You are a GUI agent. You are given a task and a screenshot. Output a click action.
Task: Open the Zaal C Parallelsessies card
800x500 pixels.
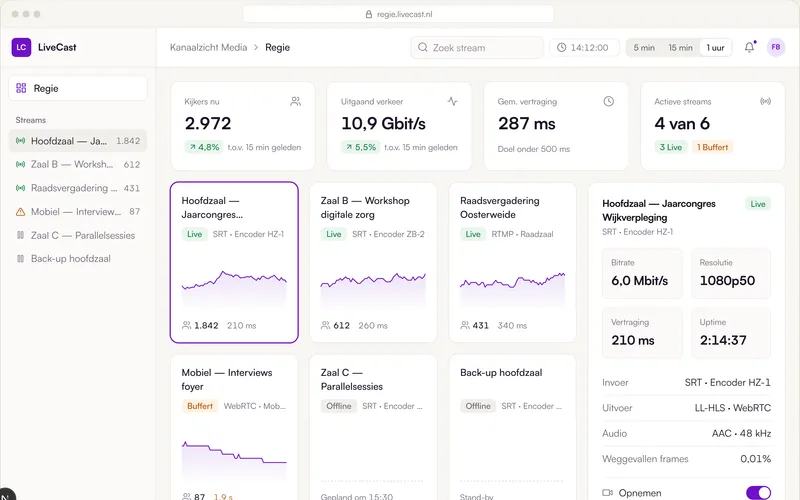coord(373,428)
